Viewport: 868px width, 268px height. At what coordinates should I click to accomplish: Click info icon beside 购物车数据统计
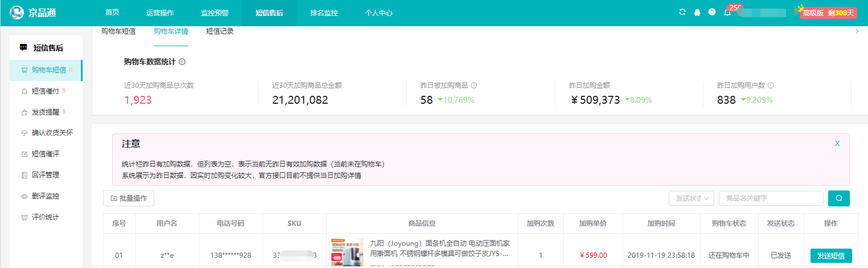pyautogui.click(x=182, y=62)
